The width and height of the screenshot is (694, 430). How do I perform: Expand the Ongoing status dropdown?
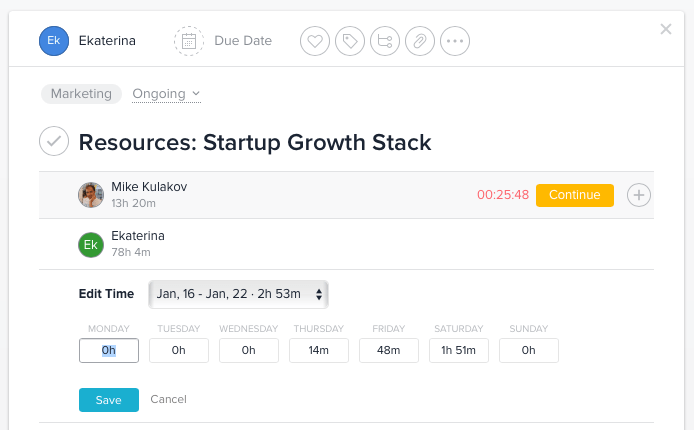tap(166, 94)
